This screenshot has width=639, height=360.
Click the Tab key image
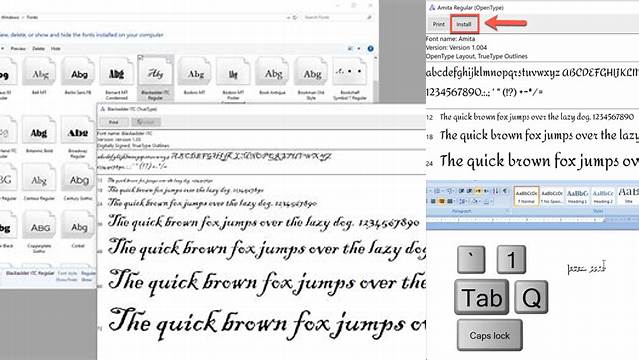[x=482, y=297]
